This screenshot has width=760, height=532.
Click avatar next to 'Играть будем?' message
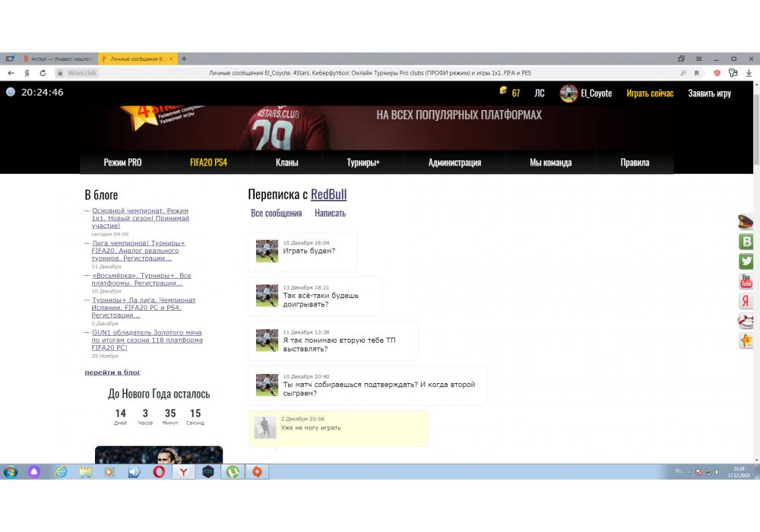point(267,251)
